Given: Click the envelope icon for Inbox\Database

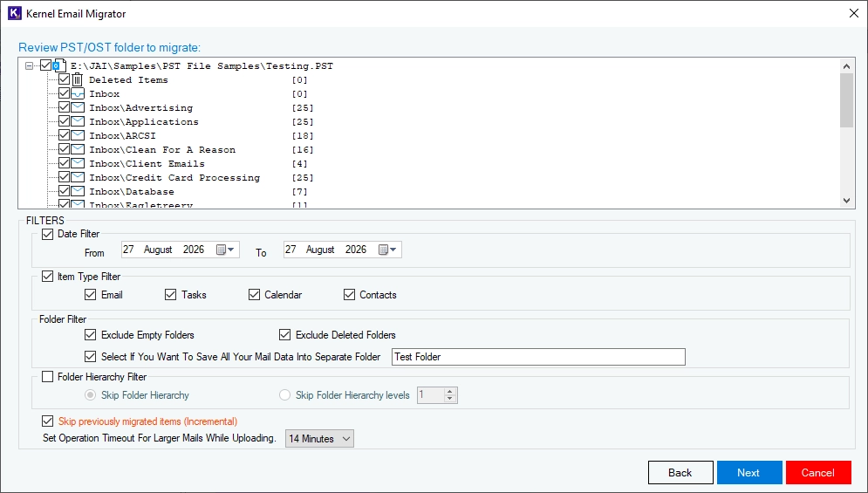Looking at the screenshot, I should coord(78,191).
